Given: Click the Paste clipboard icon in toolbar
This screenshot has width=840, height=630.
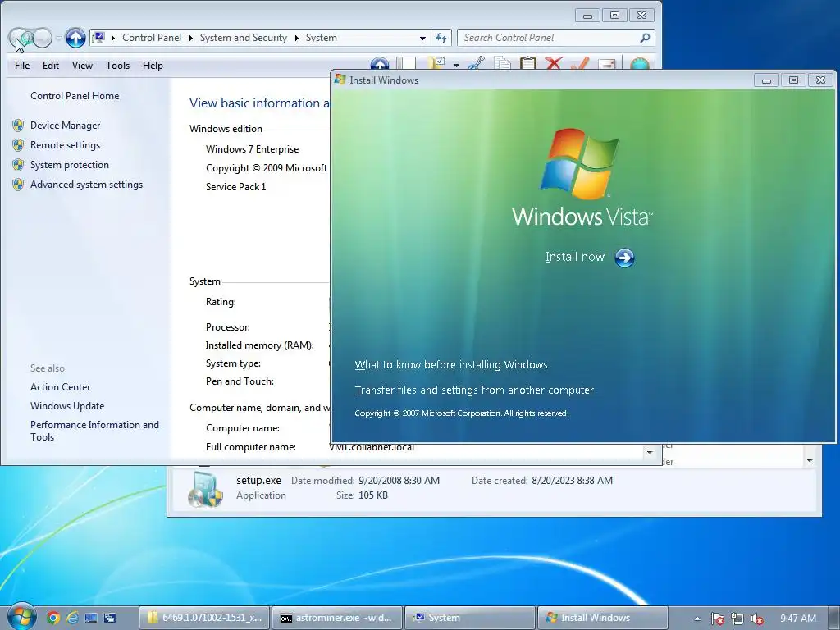Looking at the screenshot, I should [x=528, y=64].
